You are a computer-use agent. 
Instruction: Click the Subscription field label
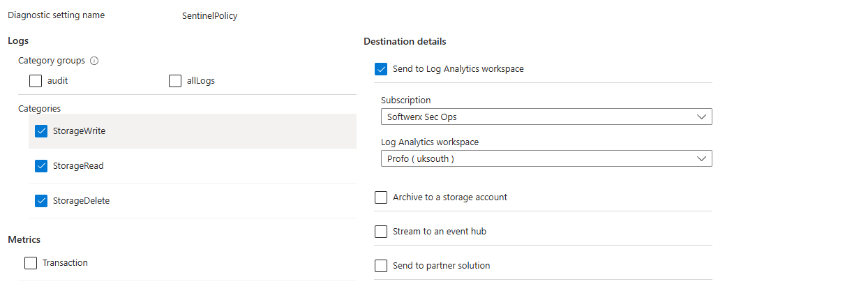405,100
